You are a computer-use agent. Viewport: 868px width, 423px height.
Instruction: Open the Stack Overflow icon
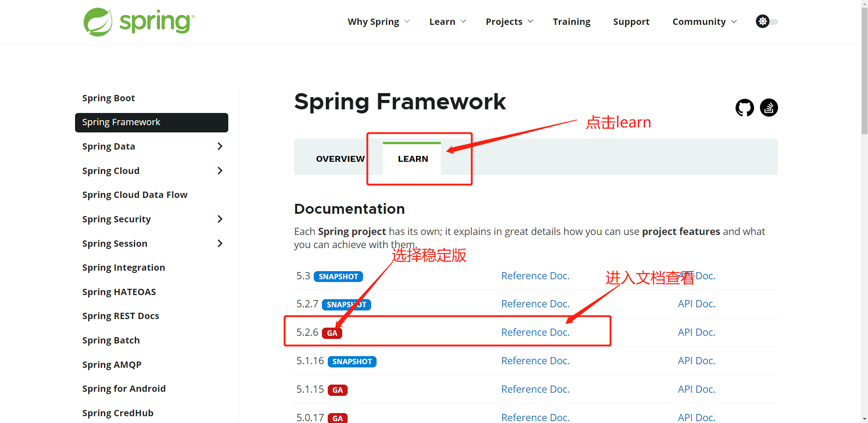(769, 108)
